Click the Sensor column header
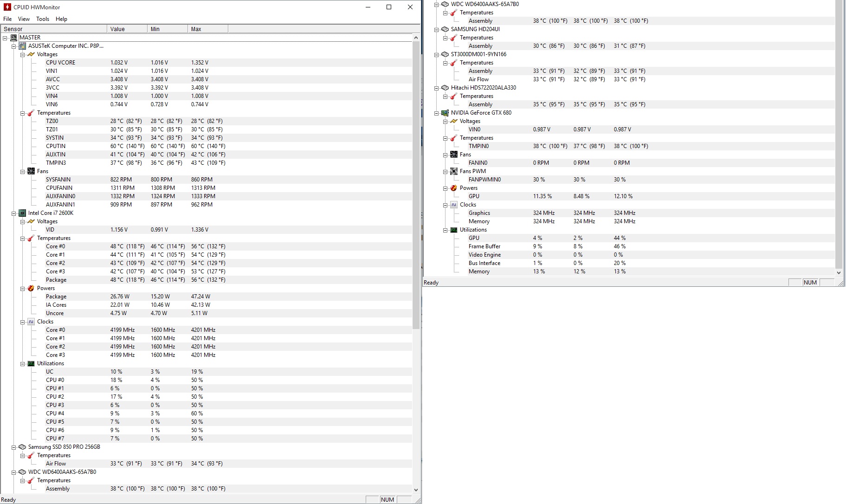The height and width of the screenshot is (504, 846). [54, 29]
